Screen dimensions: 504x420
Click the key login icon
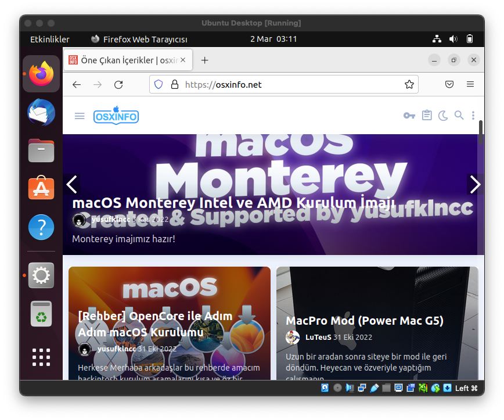coord(409,116)
